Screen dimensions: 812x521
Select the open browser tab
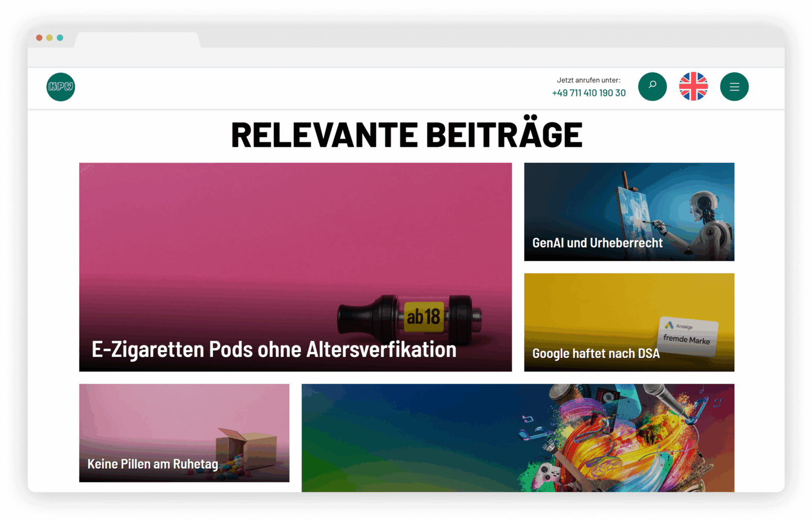point(137,40)
